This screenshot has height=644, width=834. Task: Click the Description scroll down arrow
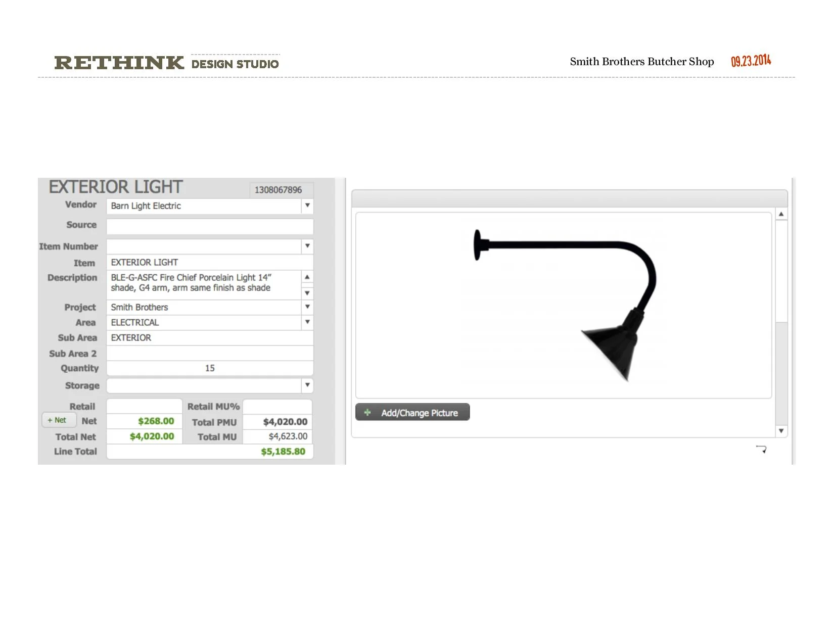click(307, 293)
